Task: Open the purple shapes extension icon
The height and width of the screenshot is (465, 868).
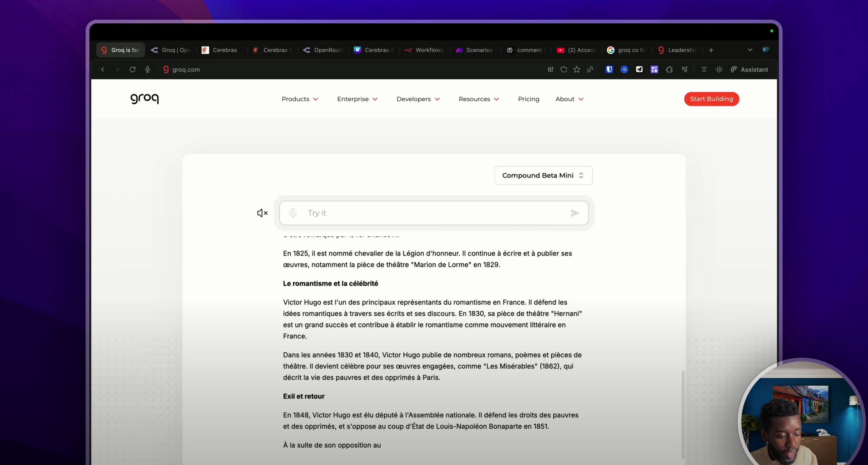Action: (654, 70)
